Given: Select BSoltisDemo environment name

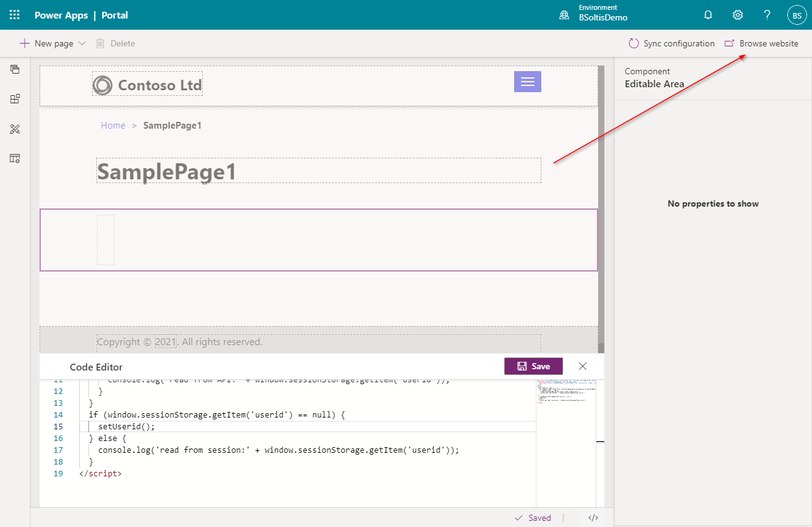Looking at the screenshot, I should [x=603, y=18].
